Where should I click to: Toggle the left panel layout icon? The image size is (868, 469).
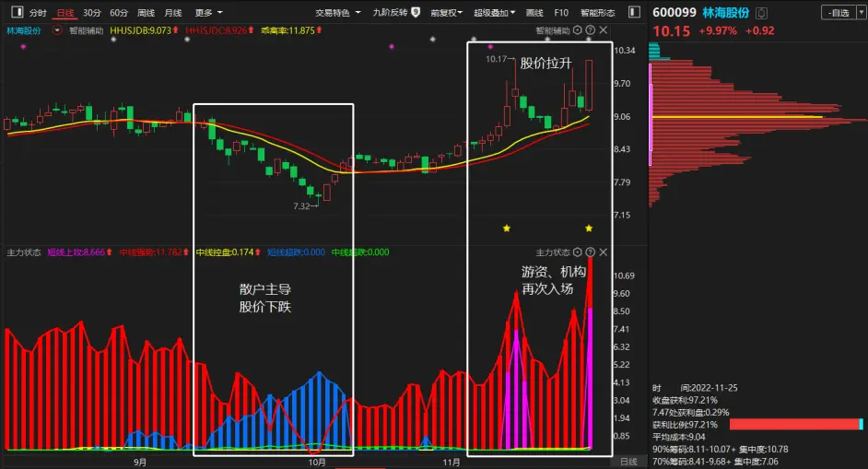[x=18, y=12]
